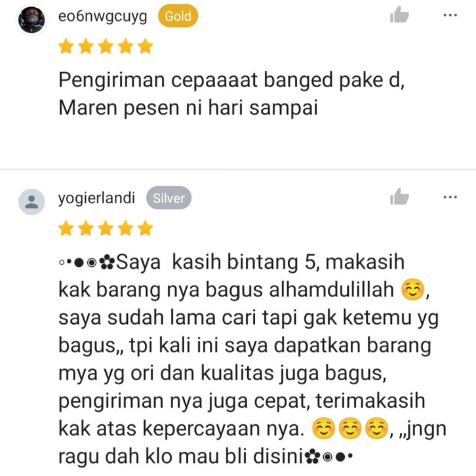The image size is (476, 476).
Task: Like yogierlandi's review with thumbs-up
Action: [399, 197]
